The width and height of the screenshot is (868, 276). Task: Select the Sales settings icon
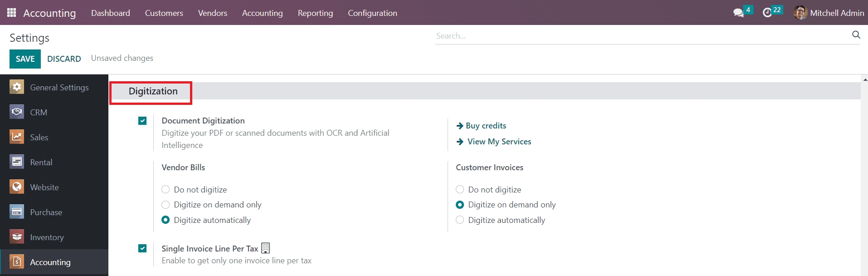pos(17,137)
